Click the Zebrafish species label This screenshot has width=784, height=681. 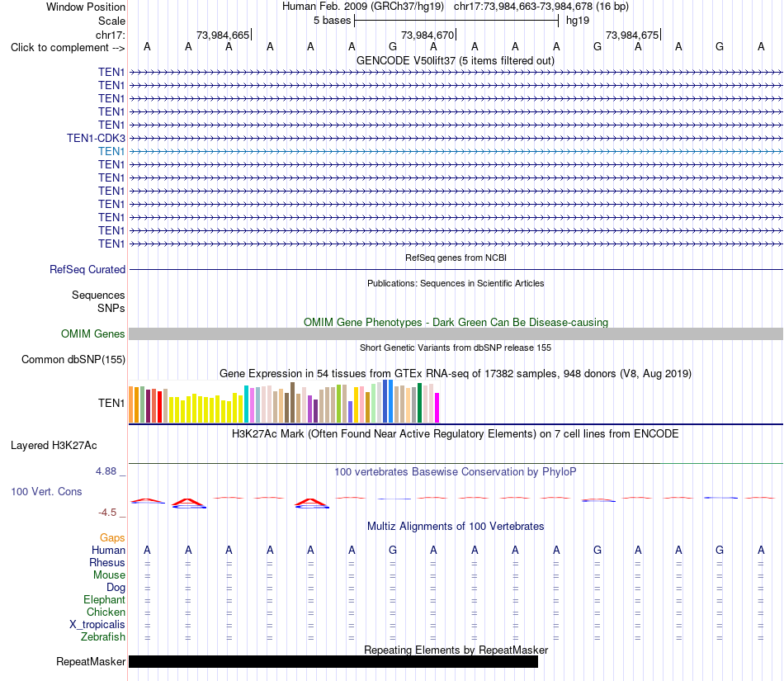coord(103,637)
